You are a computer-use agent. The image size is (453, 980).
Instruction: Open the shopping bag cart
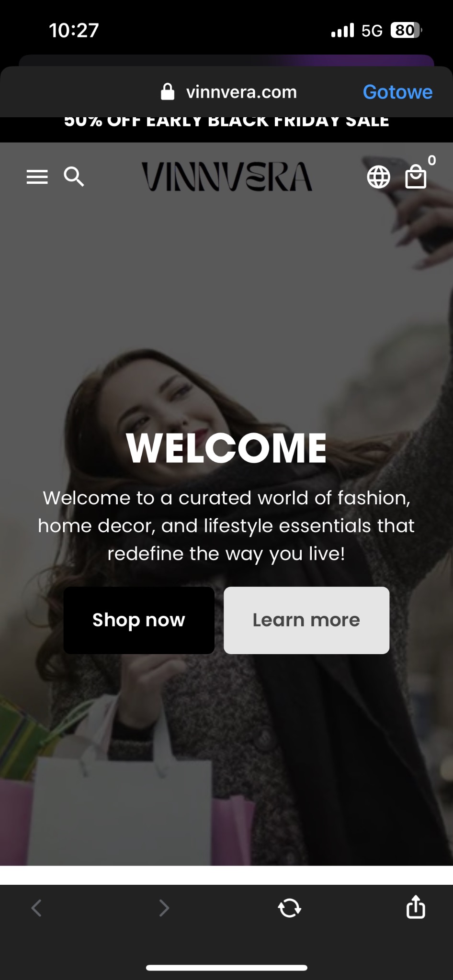point(416,177)
